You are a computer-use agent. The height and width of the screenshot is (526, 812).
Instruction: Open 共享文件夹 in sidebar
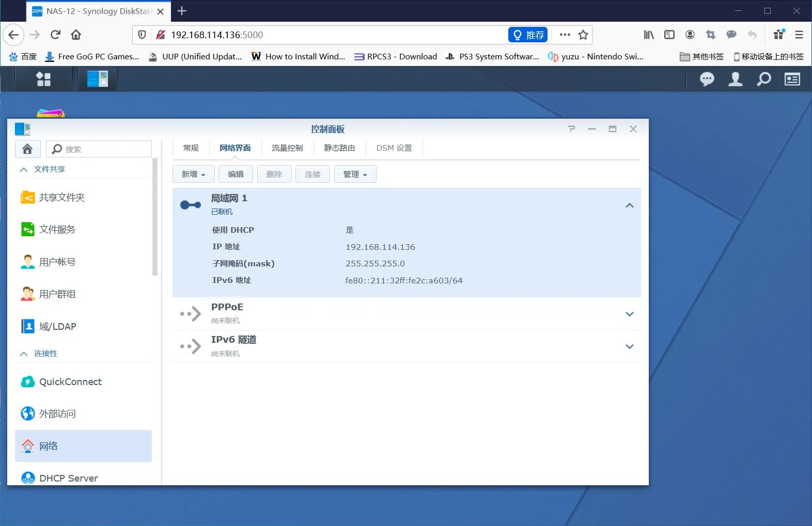tap(83, 197)
